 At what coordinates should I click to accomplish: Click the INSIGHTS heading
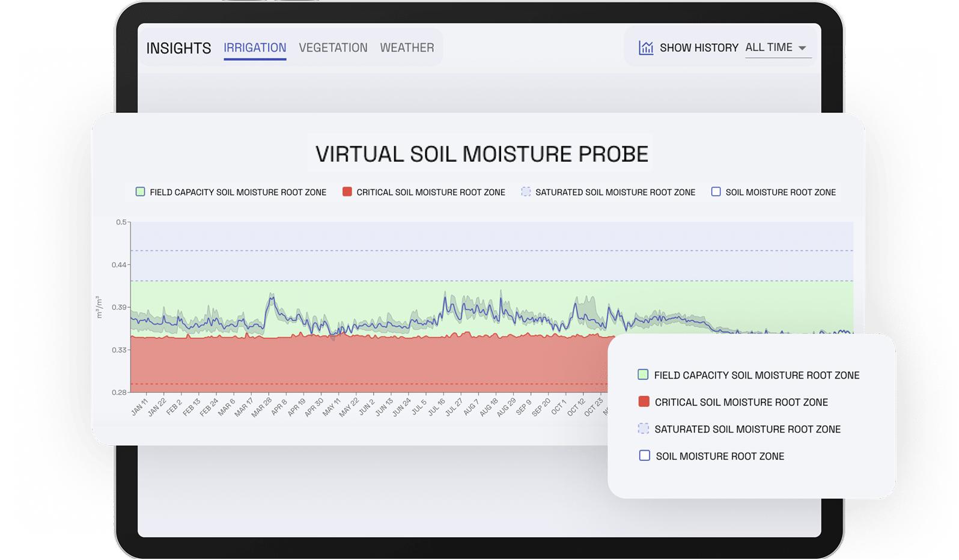[178, 48]
